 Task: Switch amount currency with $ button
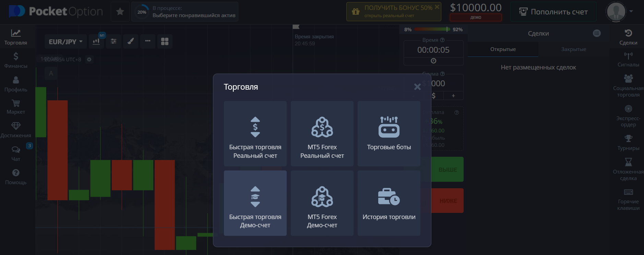433,95
